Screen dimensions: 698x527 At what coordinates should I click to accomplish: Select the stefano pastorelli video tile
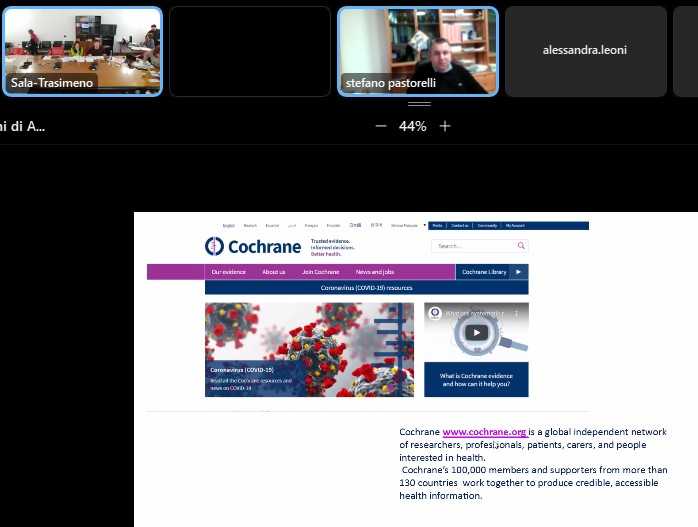coord(418,51)
